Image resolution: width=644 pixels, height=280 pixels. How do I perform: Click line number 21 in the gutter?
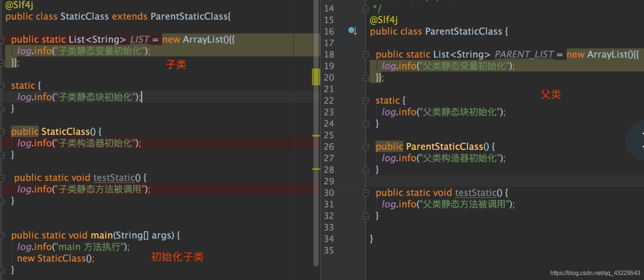(x=329, y=89)
